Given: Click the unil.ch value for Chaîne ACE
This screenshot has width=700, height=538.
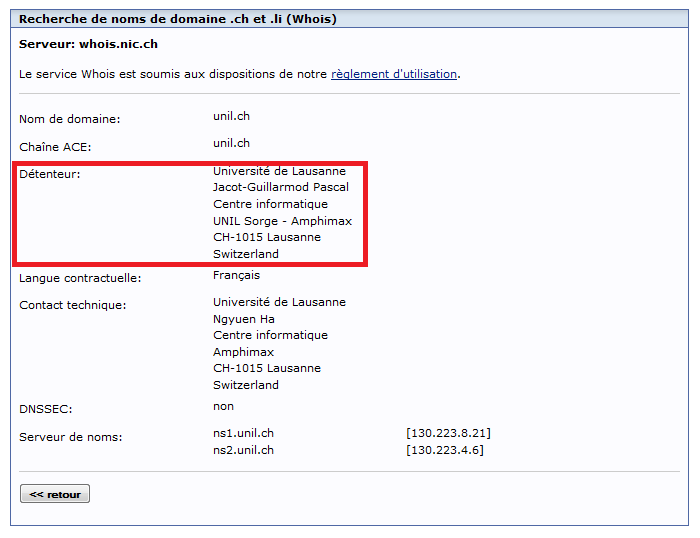Looking at the screenshot, I should pos(231,143).
